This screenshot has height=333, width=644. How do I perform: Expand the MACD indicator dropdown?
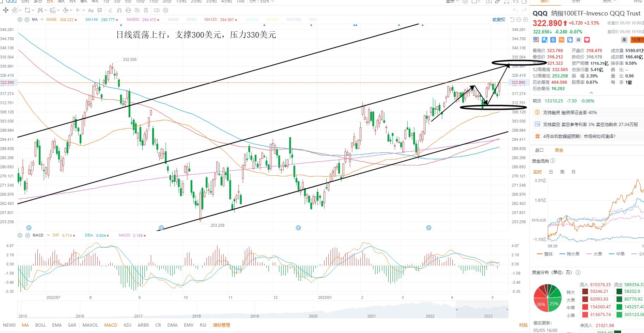pos(48,235)
